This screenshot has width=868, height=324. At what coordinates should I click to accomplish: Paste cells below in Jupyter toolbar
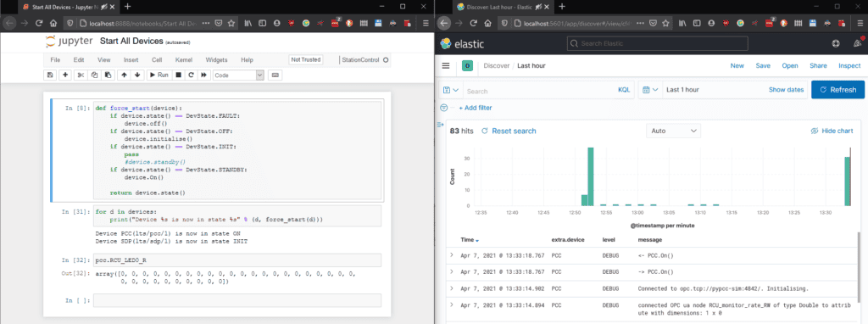point(108,75)
